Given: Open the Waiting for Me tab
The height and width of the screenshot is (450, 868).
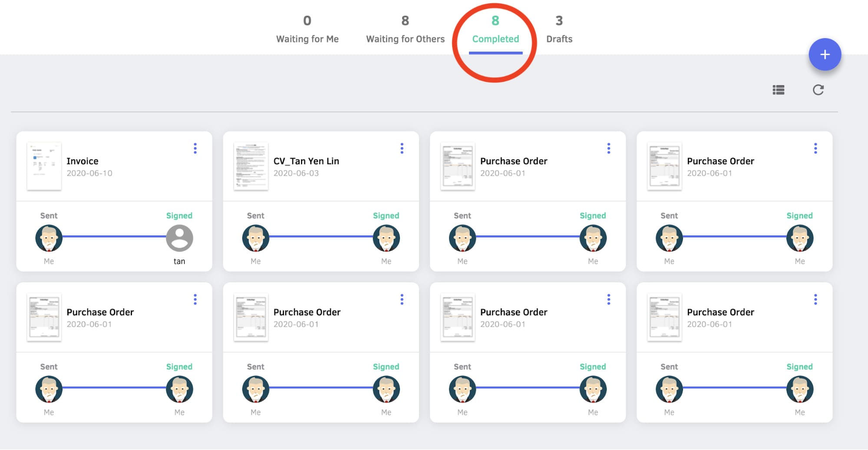Looking at the screenshot, I should point(307,30).
